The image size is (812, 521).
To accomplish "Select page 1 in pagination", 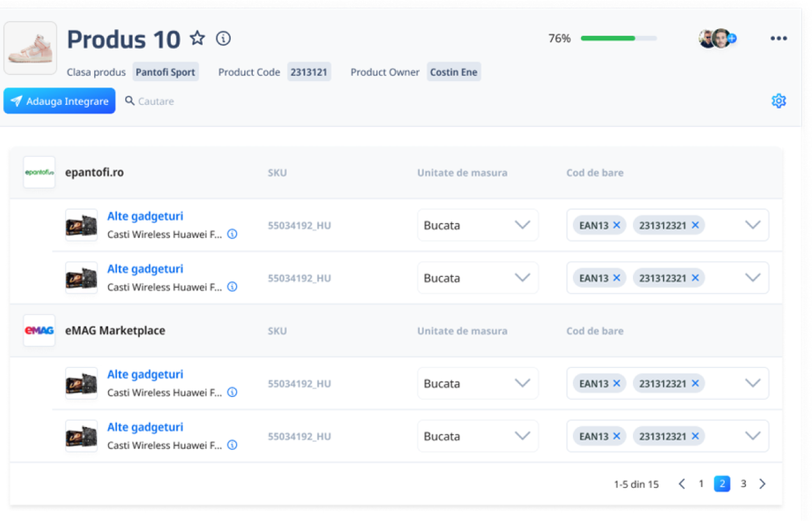I will [x=701, y=484].
